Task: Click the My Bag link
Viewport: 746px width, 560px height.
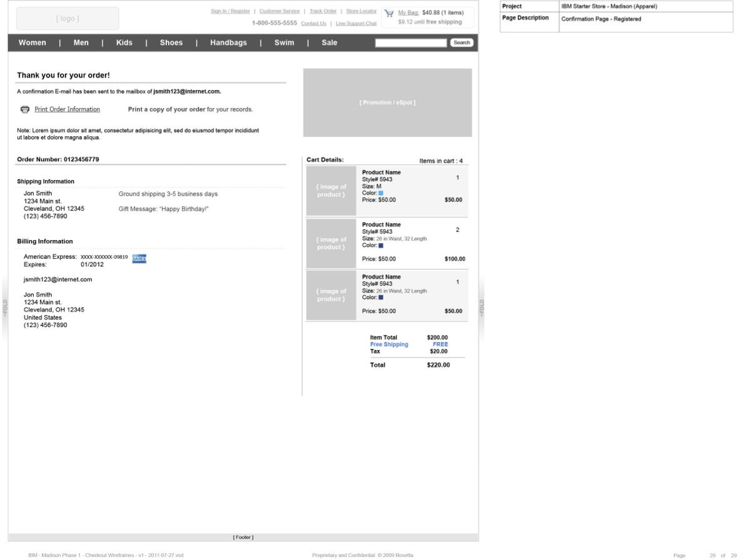Action: click(408, 13)
